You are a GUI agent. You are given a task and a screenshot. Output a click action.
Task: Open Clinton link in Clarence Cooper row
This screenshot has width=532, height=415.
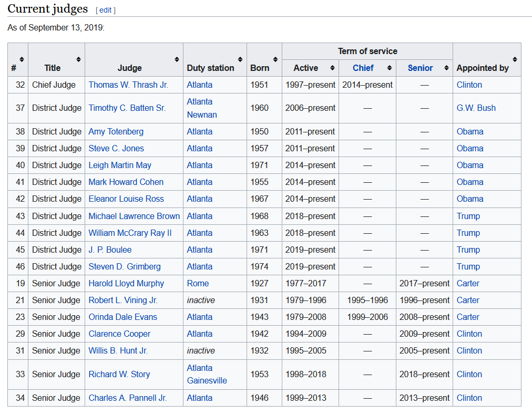tap(469, 334)
